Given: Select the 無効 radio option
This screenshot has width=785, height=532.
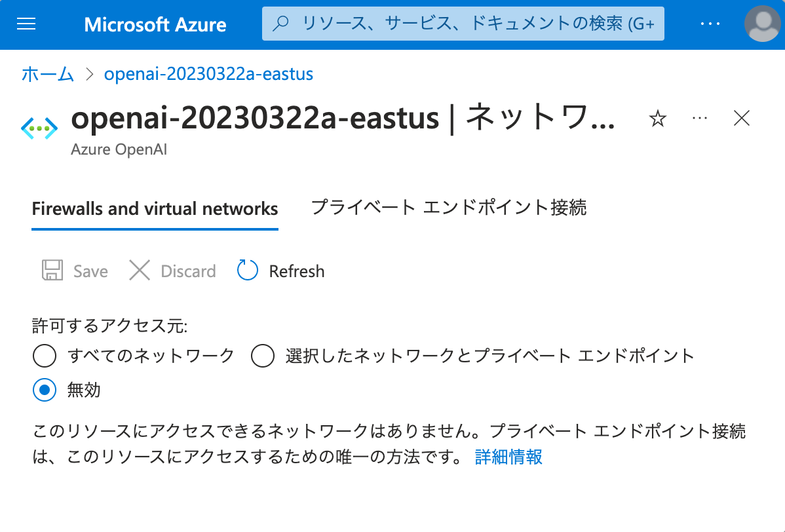Looking at the screenshot, I should 44,390.
